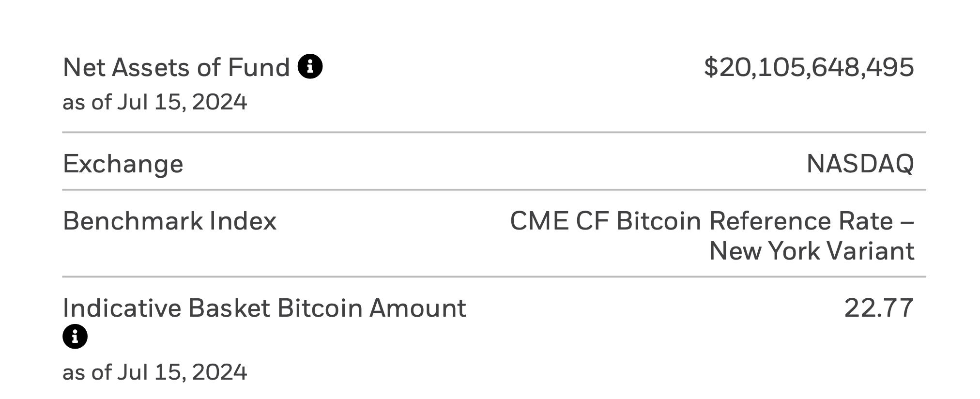The width and height of the screenshot is (980, 399).
Task: Open info tooltip under Indicative Basket Bitcoin Amount
Action: click(x=75, y=336)
